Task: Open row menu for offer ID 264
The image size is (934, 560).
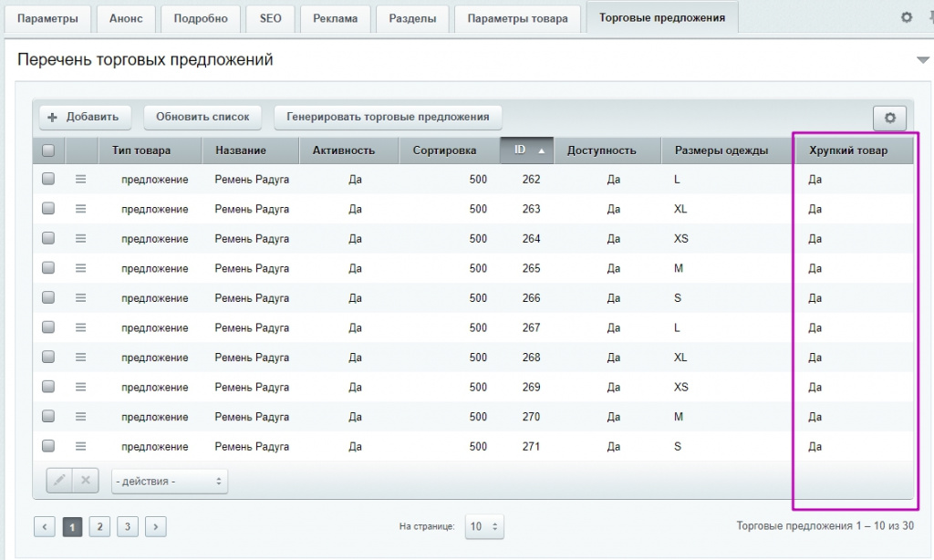Action: click(80, 238)
